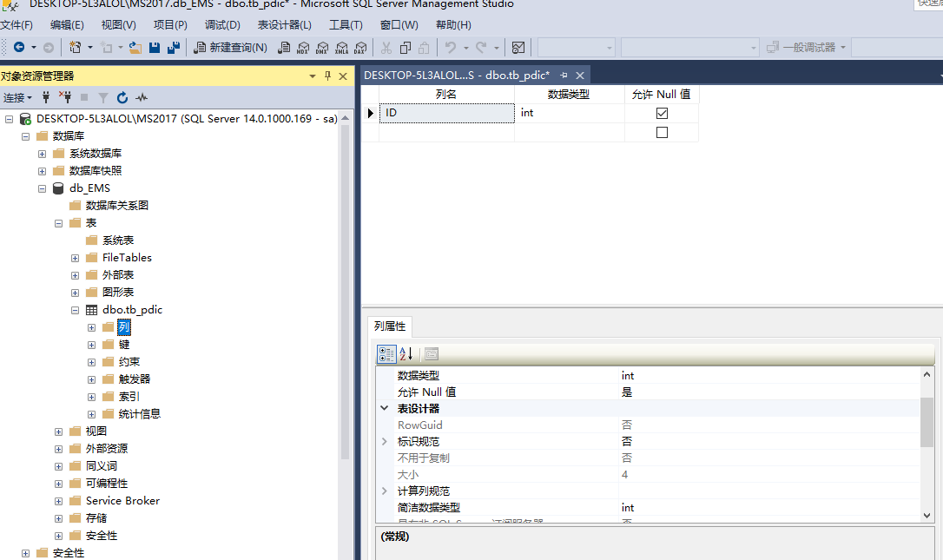Viewport: 943px width, 560px height.
Task: Expand the 触发器 folder
Action: pyautogui.click(x=91, y=379)
